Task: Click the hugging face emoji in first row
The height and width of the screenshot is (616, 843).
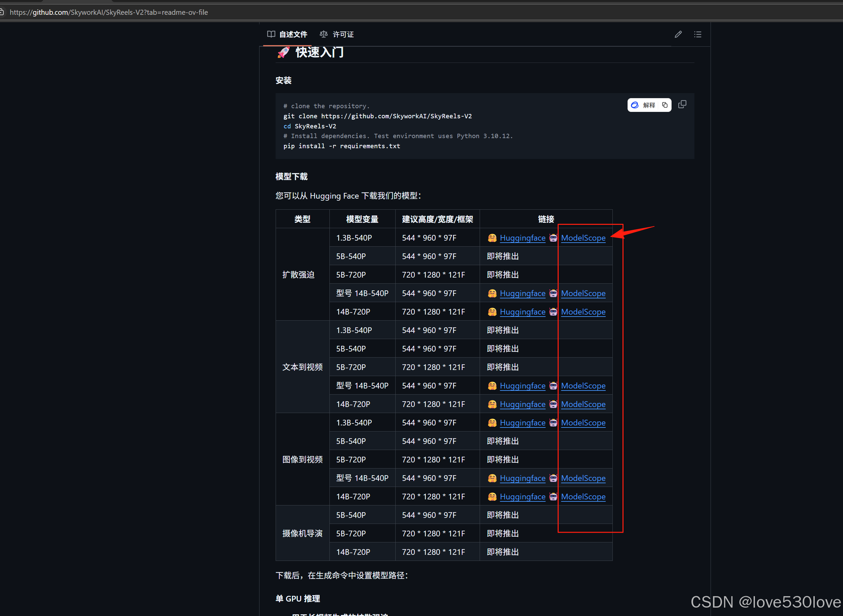Action: pos(492,238)
